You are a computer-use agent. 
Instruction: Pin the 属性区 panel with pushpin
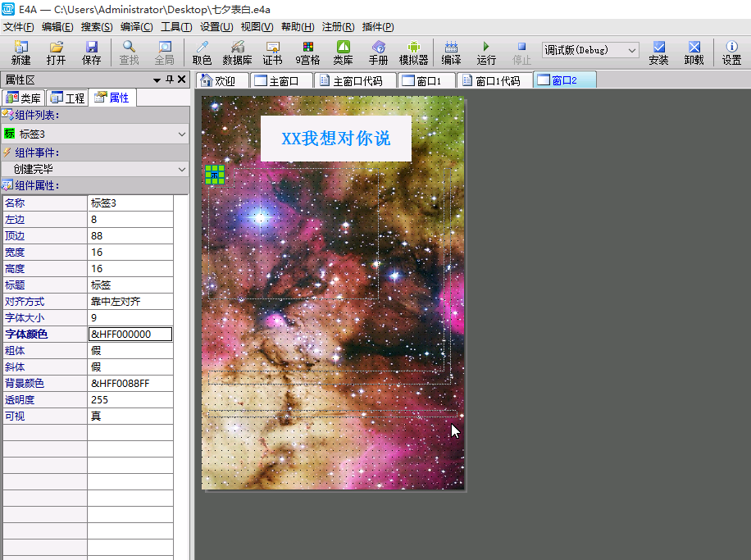tap(170, 80)
